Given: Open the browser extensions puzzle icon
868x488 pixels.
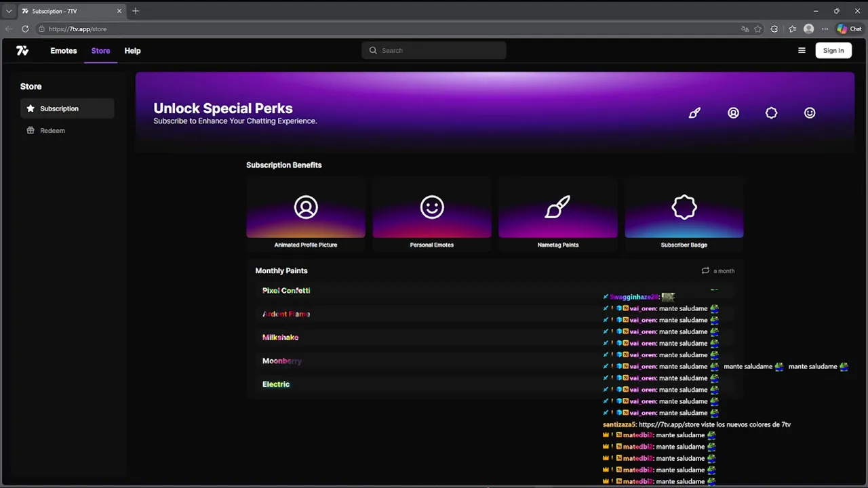Looking at the screenshot, I should 774,29.
